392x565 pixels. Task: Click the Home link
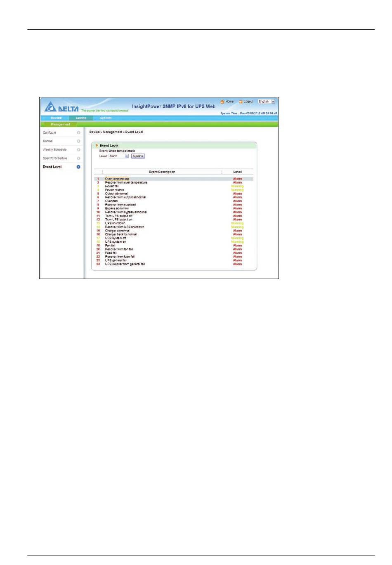pyautogui.click(x=229, y=102)
